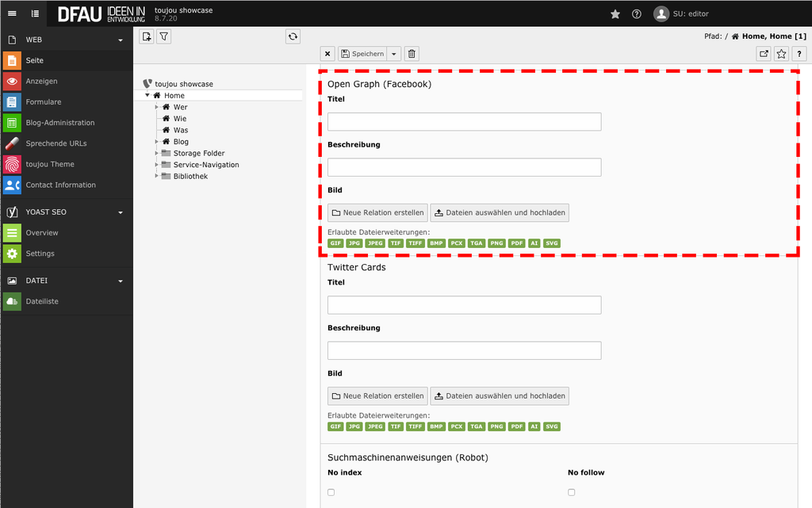The width and height of the screenshot is (812, 508).
Task: Select Storage Folder in tree
Action: [199, 153]
